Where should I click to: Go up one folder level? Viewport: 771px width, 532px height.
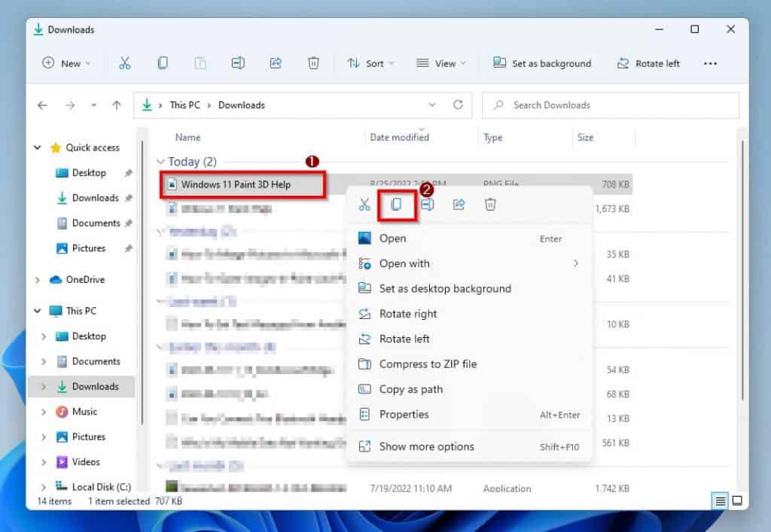117,105
